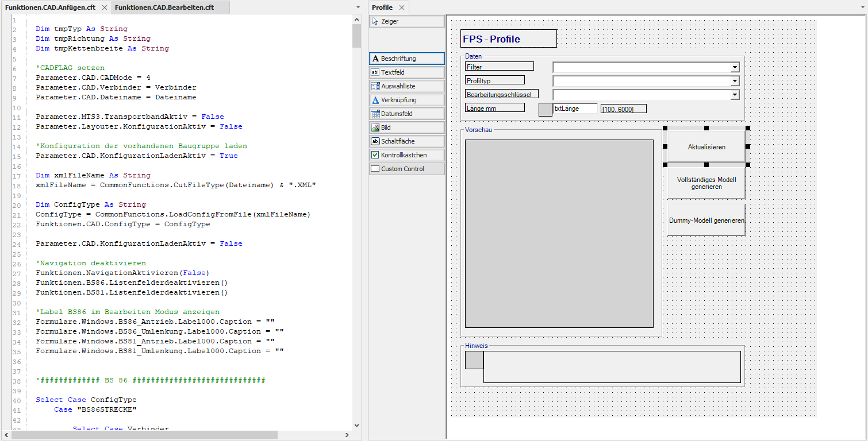Image resolution: width=868 pixels, height=441 pixels.
Task: Select the Zeiger pointer tool
Action: tap(406, 21)
